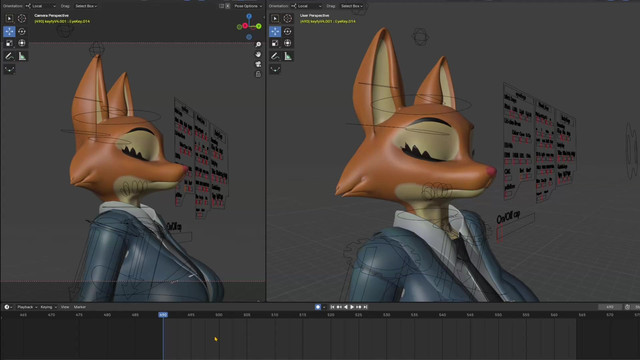Image resolution: width=640 pixels, height=360 pixels.
Task: Activate the Scale tool in right viewport
Action: click(275, 43)
